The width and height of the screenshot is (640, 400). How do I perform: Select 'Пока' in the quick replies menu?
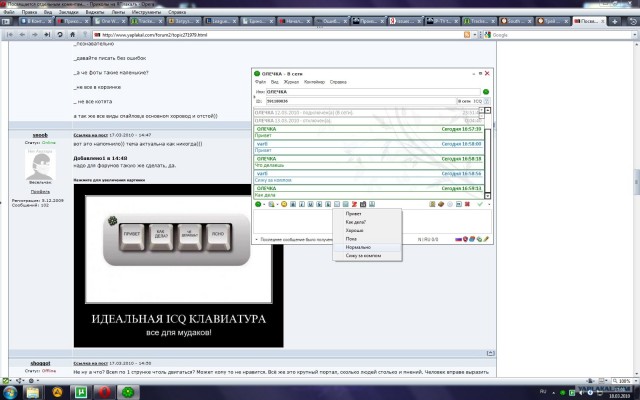pyautogui.click(x=367, y=239)
